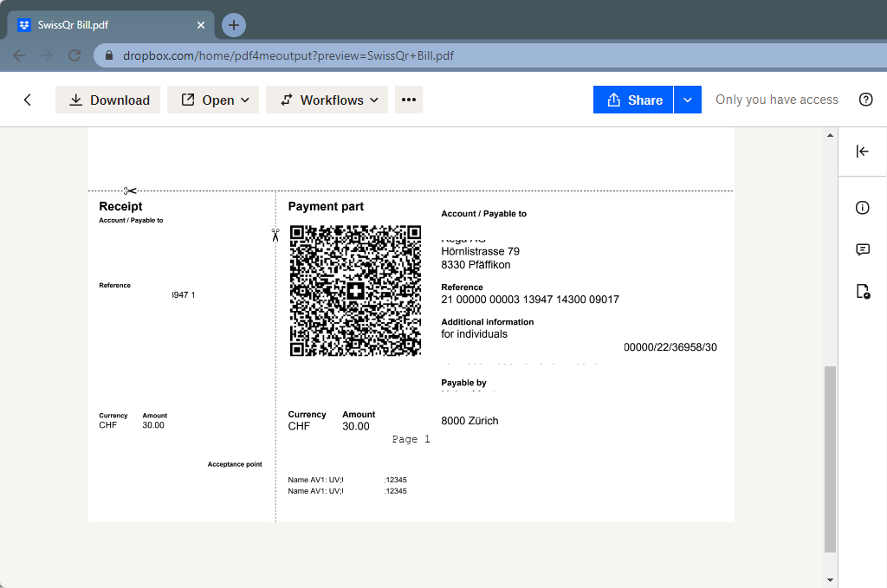Click the add-page document icon in sidebar
This screenshot has width=887, height=588.
pos(862,292)
